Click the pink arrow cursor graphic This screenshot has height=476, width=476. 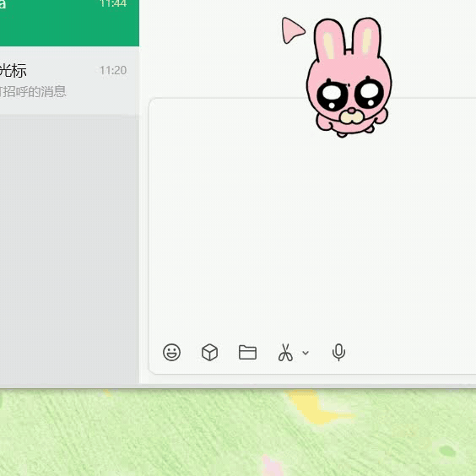pos(292,30)
